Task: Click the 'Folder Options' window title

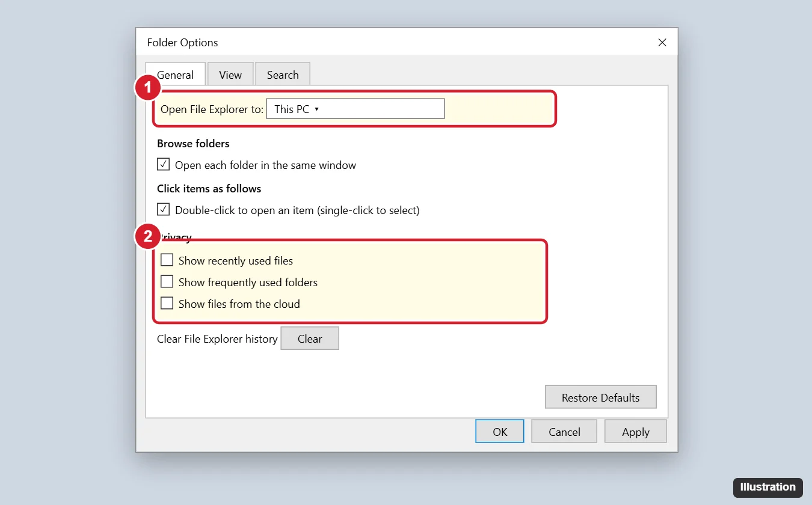Action: tap(182, 43)
